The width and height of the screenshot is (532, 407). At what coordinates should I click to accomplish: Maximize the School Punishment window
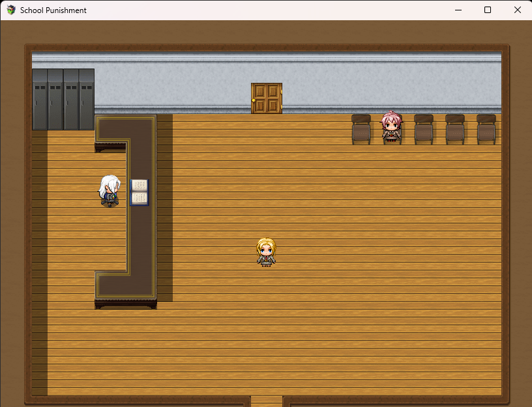coord(488,10)
